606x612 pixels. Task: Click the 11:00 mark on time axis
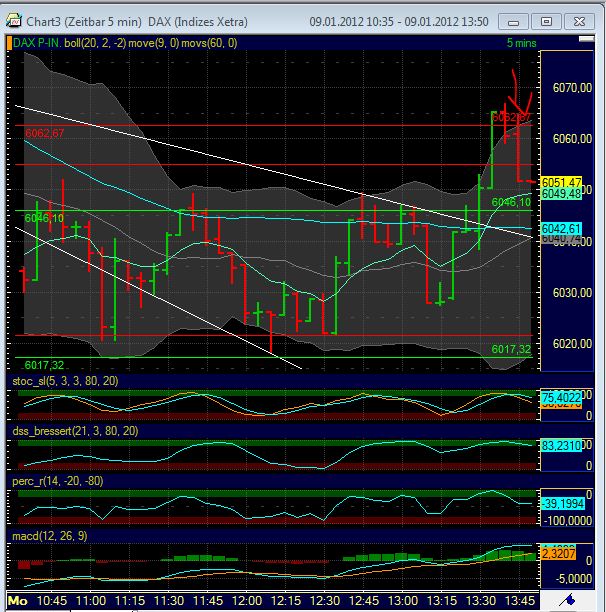[x=91, y=601]
